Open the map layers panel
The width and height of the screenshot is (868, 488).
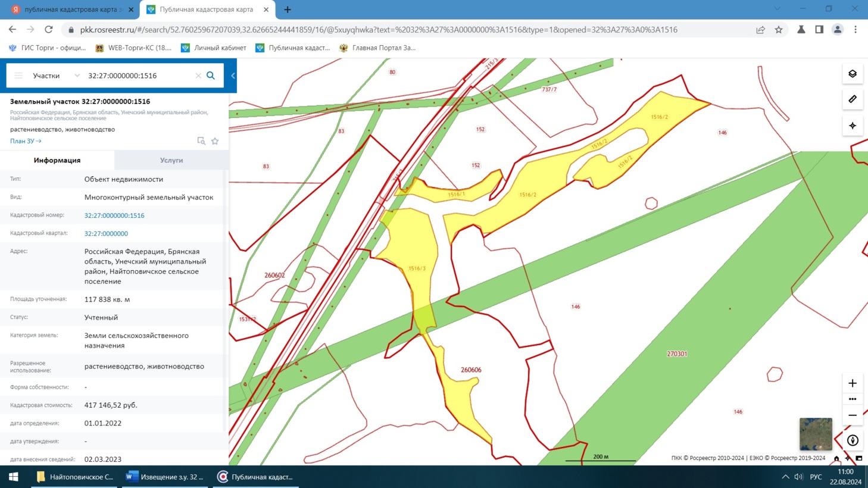coord(853,74)
